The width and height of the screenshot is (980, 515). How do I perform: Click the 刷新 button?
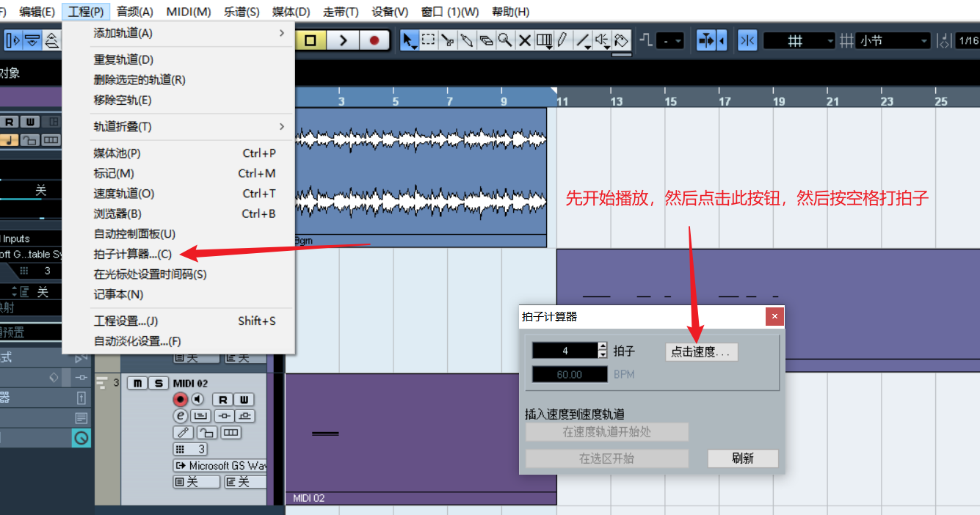pos(742,459)
